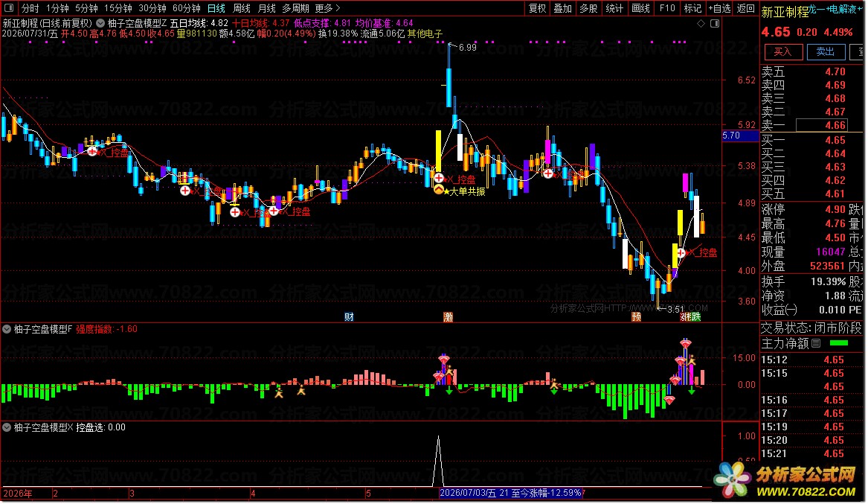Click the diamond icon at the chart's top right

pyautogui.click(x=701, y=23)
